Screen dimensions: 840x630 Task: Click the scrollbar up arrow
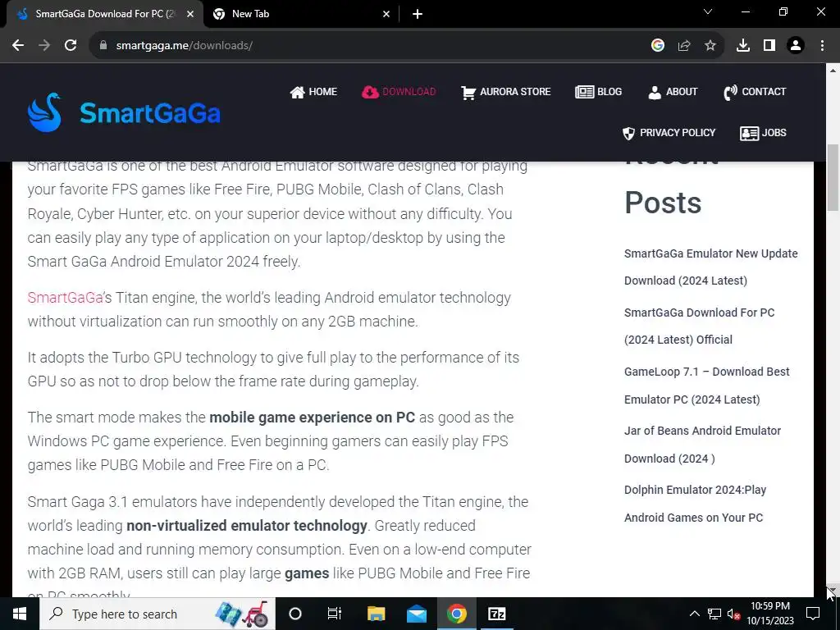pyautogui.click(x=833, y=71)
